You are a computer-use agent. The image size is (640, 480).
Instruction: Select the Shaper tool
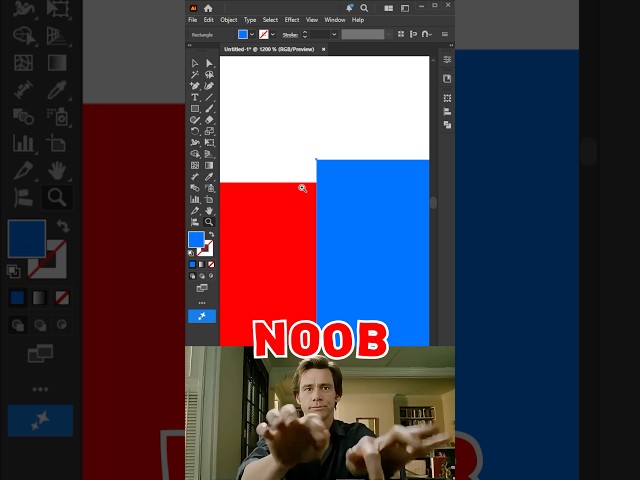tap(195, 120)
